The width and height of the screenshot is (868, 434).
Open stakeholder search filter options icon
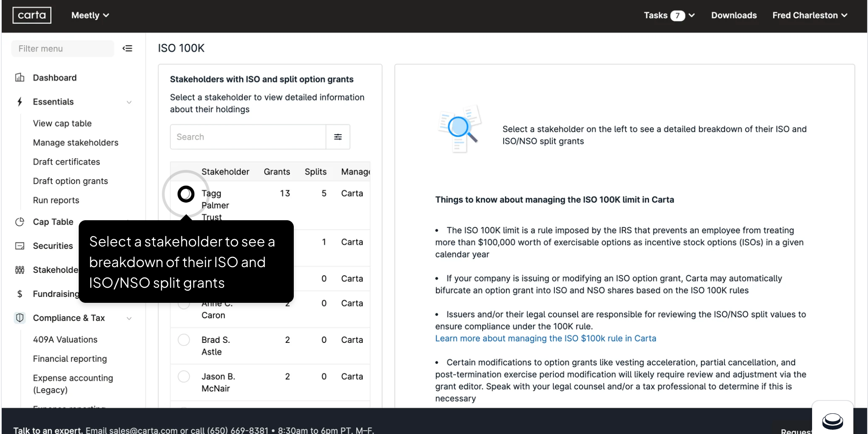coord(338,137)
